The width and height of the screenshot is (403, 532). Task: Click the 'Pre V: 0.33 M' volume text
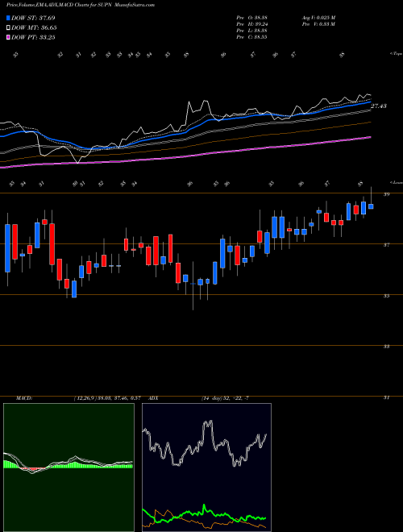coord(318,24)
